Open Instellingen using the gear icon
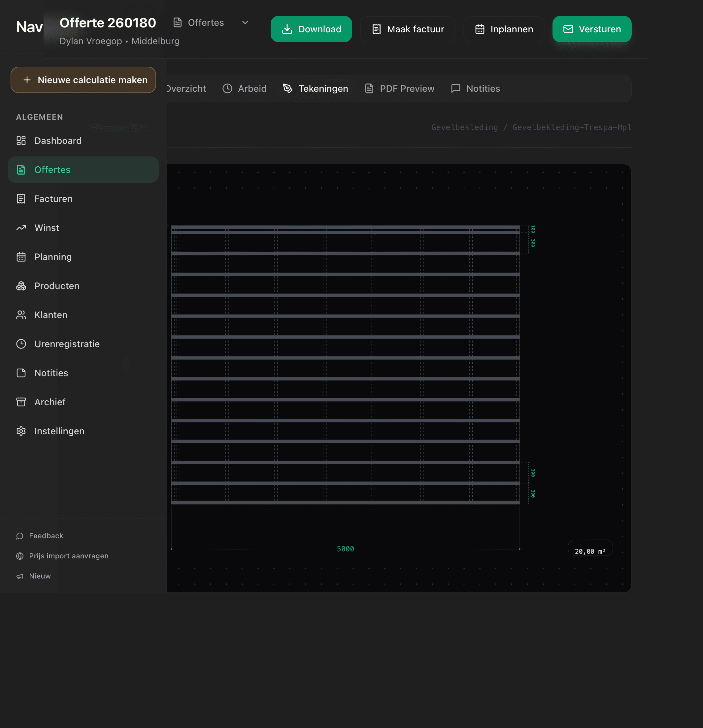Screen dimensions: 703x728 tap(21, 431)
